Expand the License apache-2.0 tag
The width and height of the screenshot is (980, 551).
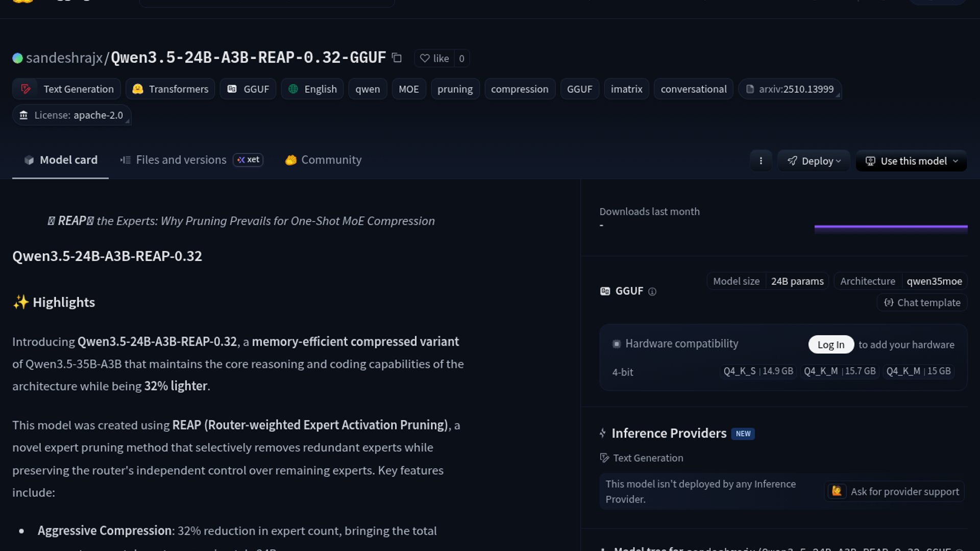71,115
